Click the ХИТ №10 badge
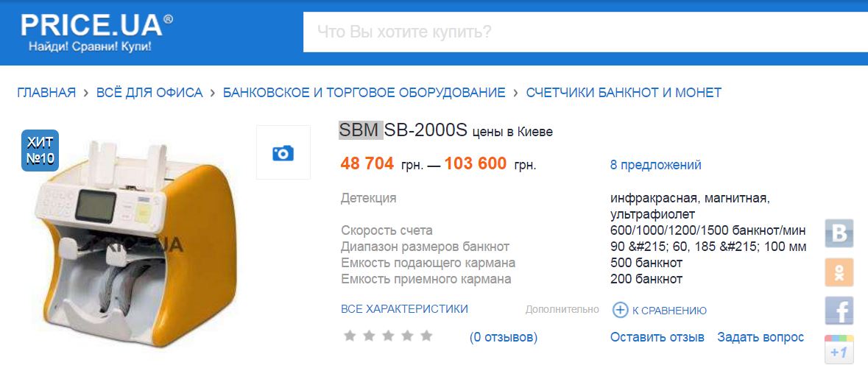The height and width of the screenshot is (382, 868). [40, 150]
